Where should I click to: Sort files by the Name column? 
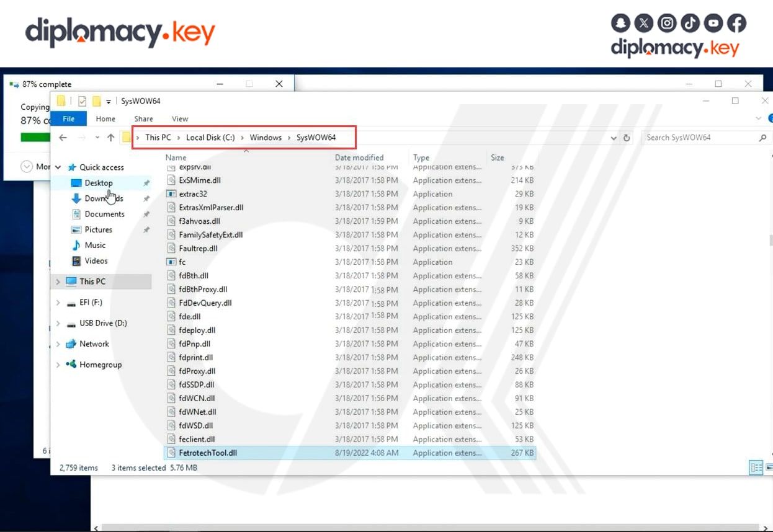(176, 157)
